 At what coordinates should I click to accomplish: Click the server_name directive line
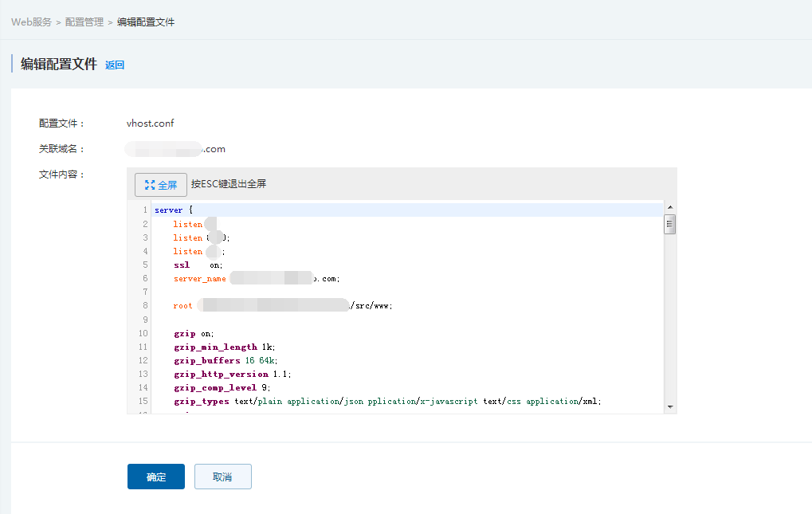[x=257, y=278]
